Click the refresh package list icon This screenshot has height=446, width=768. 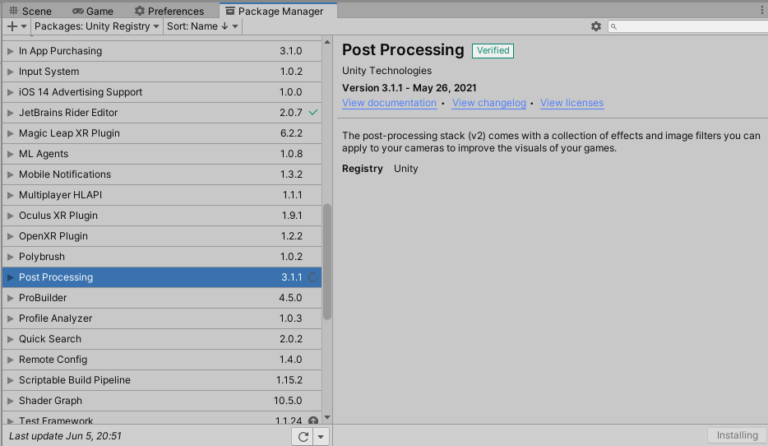302,436
